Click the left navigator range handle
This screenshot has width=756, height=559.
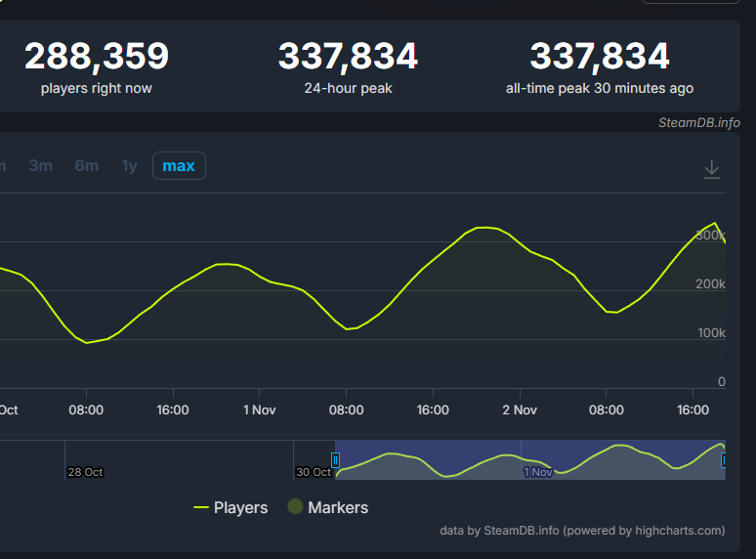(x=336, y=460)
